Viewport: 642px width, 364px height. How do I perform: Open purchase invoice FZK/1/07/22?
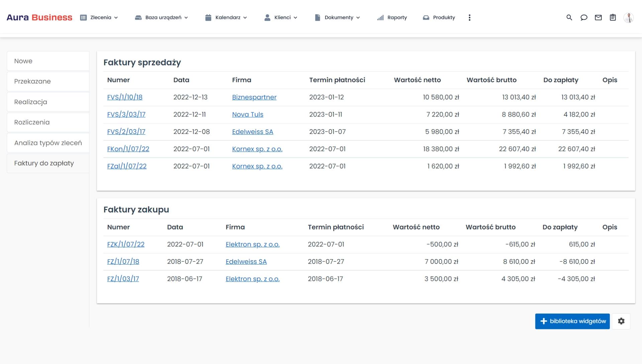tap(126, 244)
